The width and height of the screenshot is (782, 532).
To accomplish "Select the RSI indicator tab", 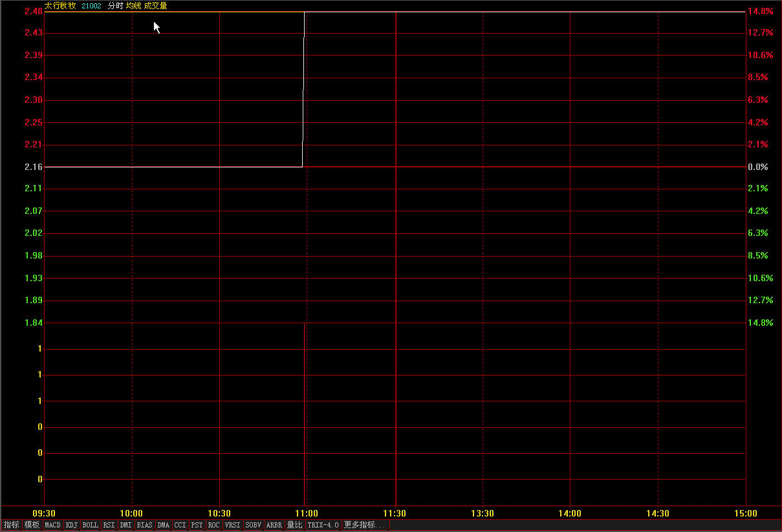I will pyautogui.click(x=109, y=525).
